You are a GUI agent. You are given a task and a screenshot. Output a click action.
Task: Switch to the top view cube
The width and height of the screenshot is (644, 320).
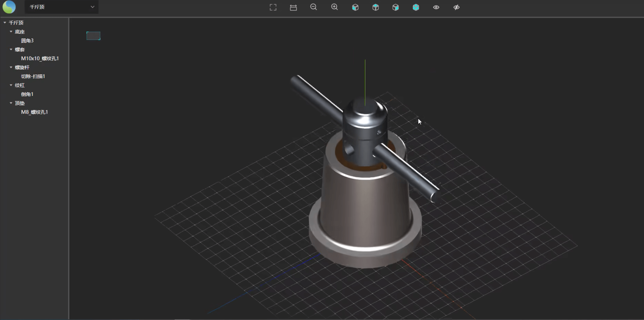click(x=376, y=7)
